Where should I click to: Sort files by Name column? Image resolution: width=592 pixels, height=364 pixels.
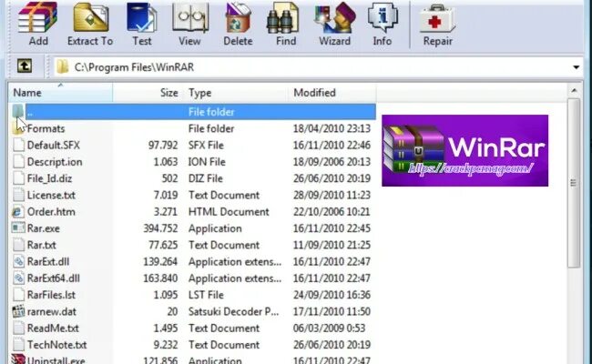click(x=60, y=93)
